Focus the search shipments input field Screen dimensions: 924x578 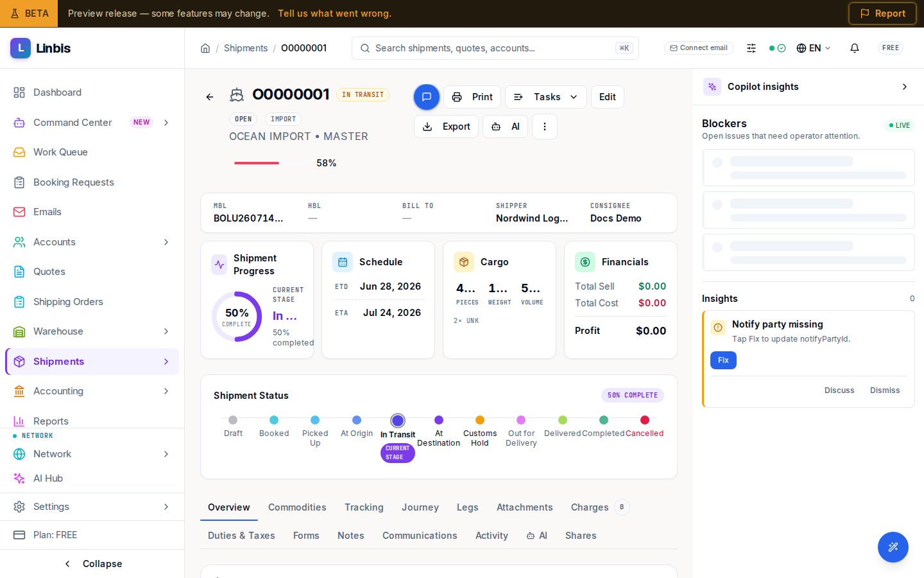coord(495,48)
